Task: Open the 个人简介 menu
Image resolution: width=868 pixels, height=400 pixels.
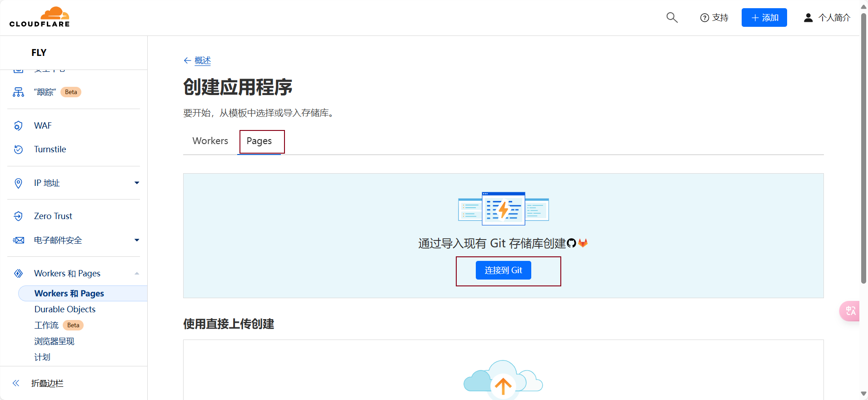Action: pos(827,18)
